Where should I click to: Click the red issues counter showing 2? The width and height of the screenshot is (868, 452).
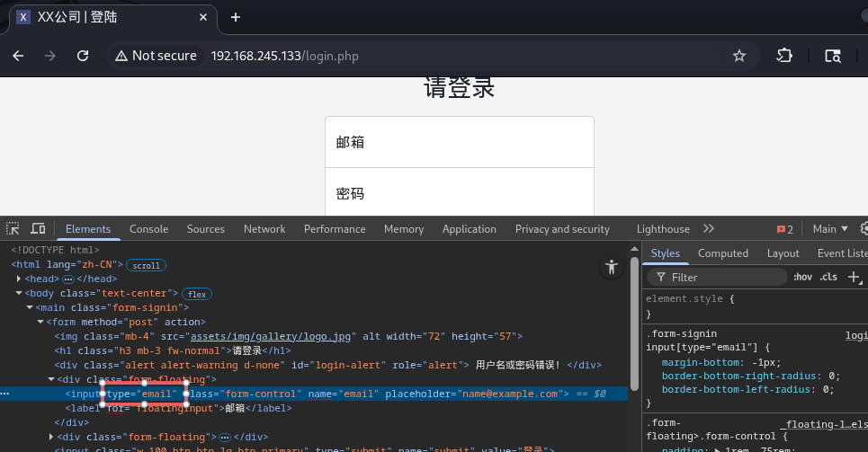pos(785,229)
